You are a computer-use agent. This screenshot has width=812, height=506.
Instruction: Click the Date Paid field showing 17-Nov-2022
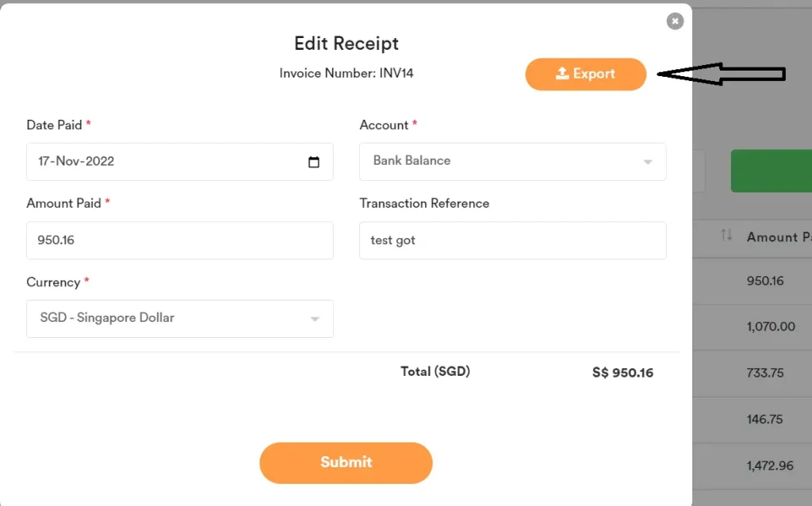[179, 162]
